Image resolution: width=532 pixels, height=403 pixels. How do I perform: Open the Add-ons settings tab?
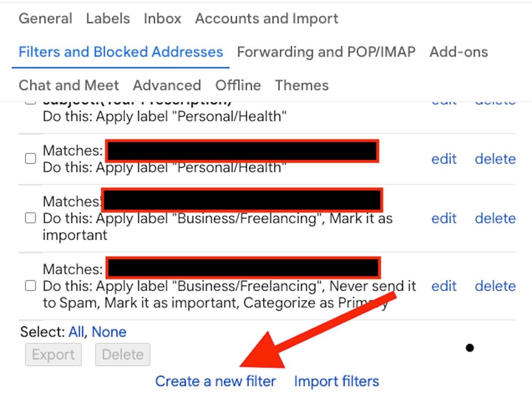click(458, 52)
